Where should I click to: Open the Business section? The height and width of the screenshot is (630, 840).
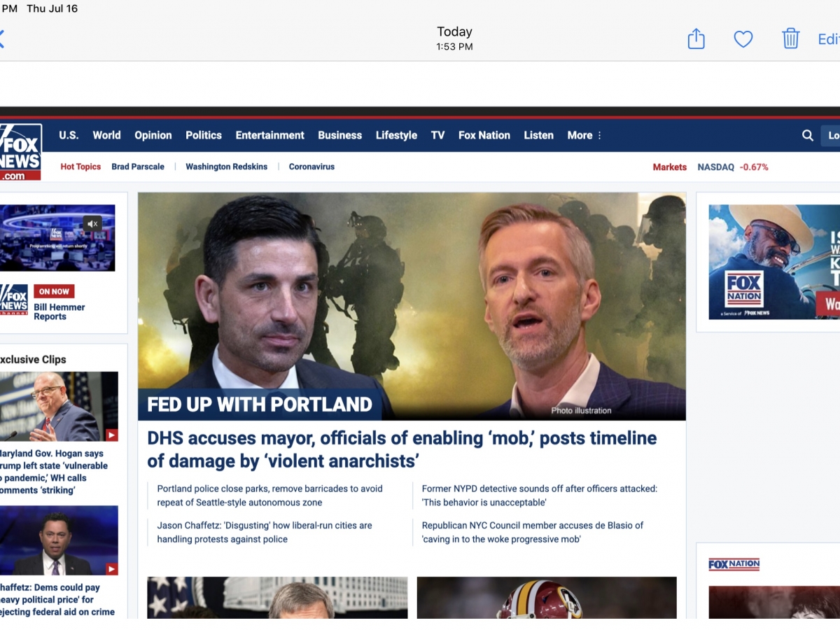click(x=340, y=135)
